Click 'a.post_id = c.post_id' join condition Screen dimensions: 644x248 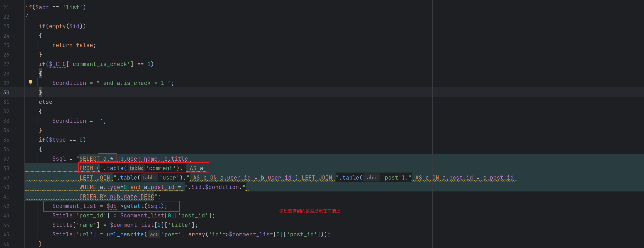[x=478, y=178]
